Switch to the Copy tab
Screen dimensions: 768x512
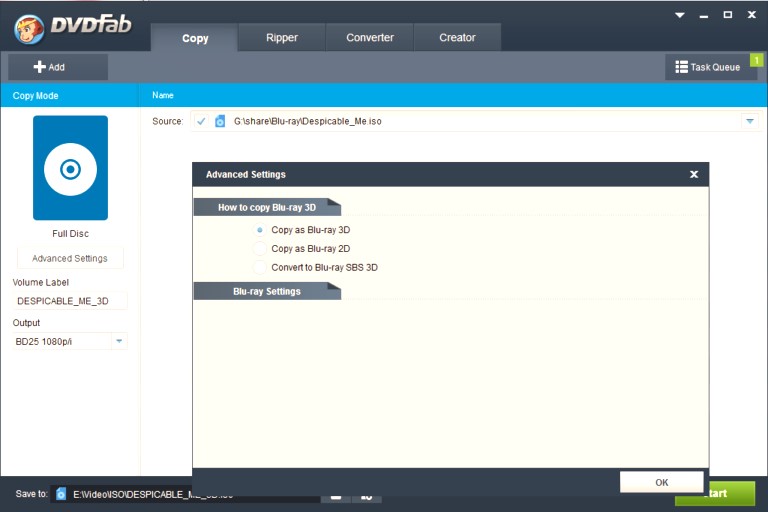point(194,38)
